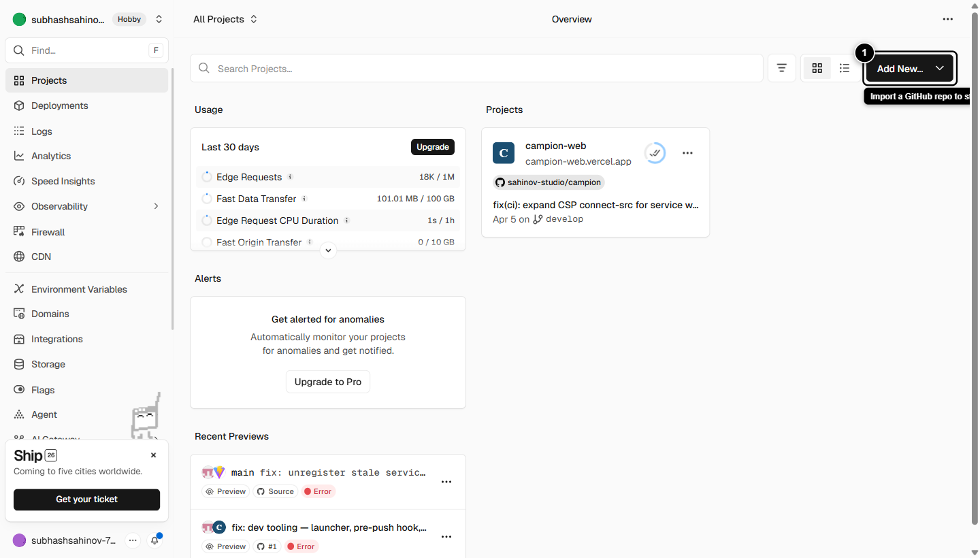Focus the Find sidebar search field

coord(86,50)
